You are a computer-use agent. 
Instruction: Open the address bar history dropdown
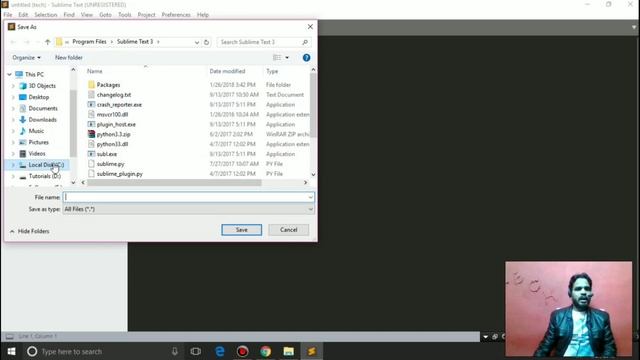197,42
